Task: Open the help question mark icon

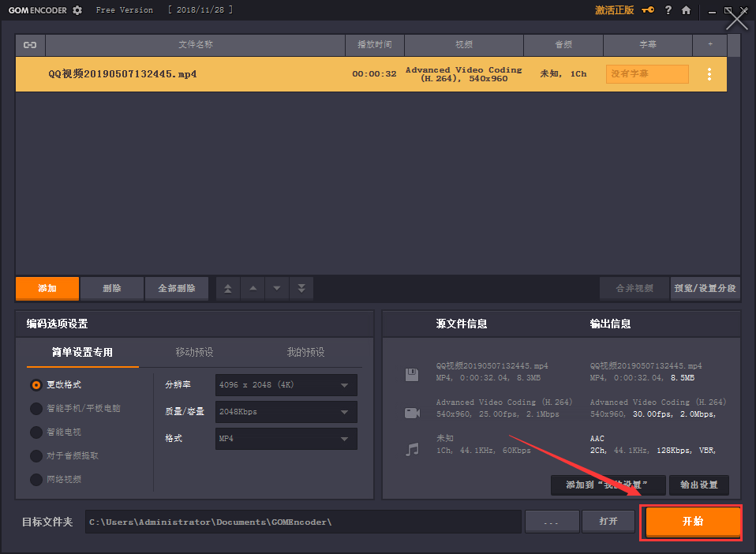Action: tap(668, 10)
